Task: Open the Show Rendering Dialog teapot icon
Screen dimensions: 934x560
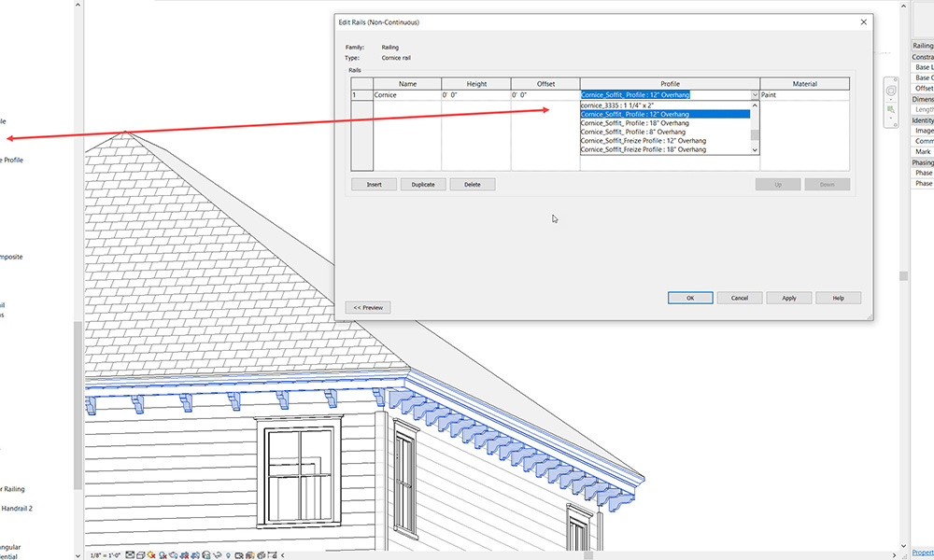Action: tap(174, 555)
